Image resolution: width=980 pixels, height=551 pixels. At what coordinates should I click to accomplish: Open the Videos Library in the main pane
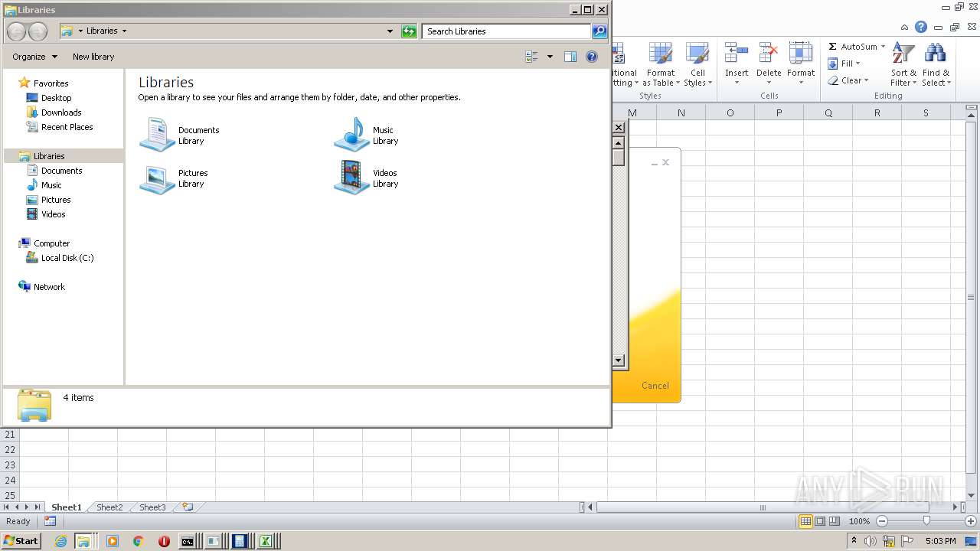coord(366,178)
